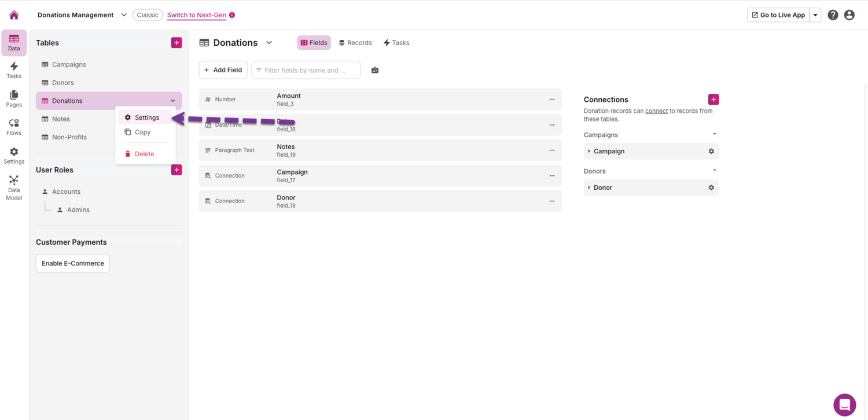868x420 pixels.
Task: Open the Pages section icon
Action: (13, 98)
